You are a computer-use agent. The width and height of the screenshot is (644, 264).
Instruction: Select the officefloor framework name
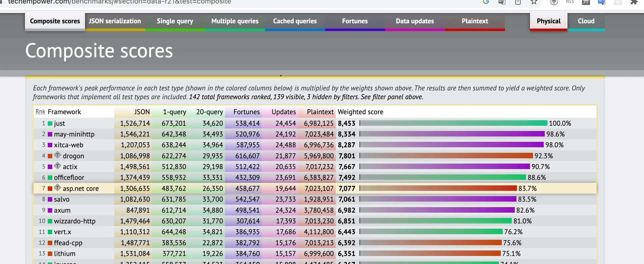[69, 178]
